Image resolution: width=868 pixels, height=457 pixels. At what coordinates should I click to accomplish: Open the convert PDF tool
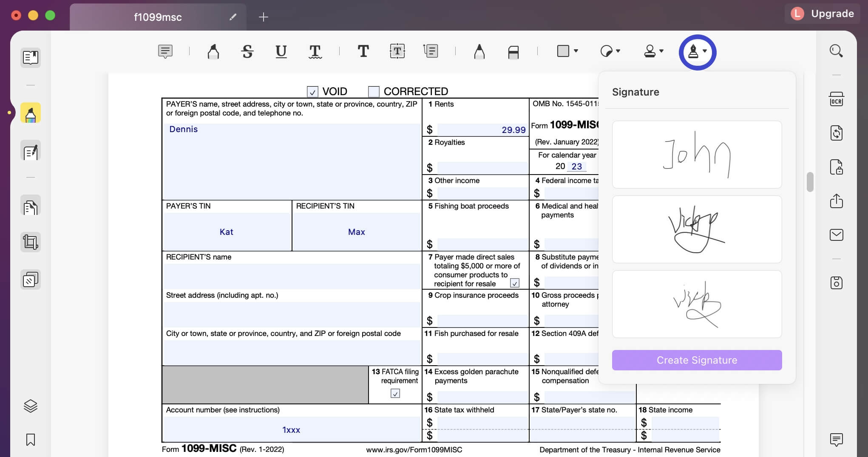pos(836,133)
